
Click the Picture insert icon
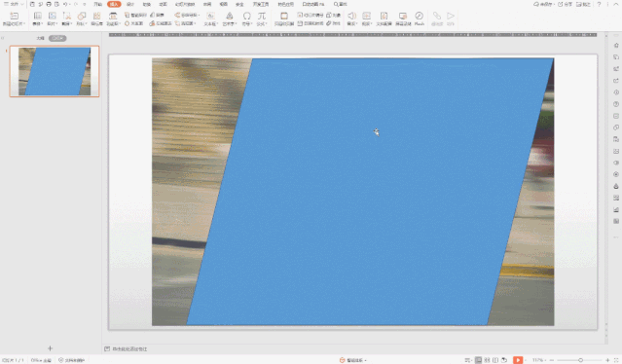pyautogui.click(x=52, y=16)
